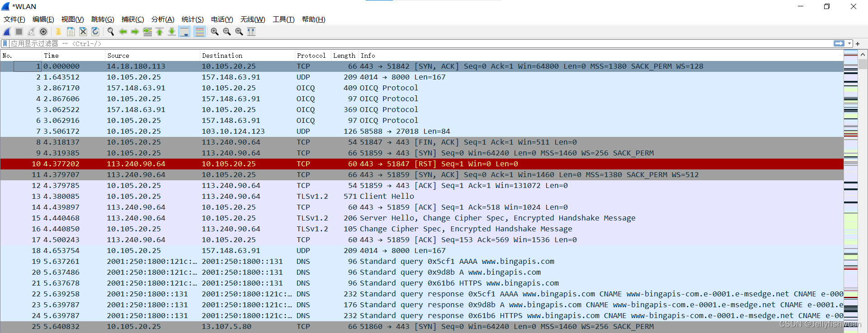Open the 统计(S) menu
868x333 pixels.
[193, 19]
